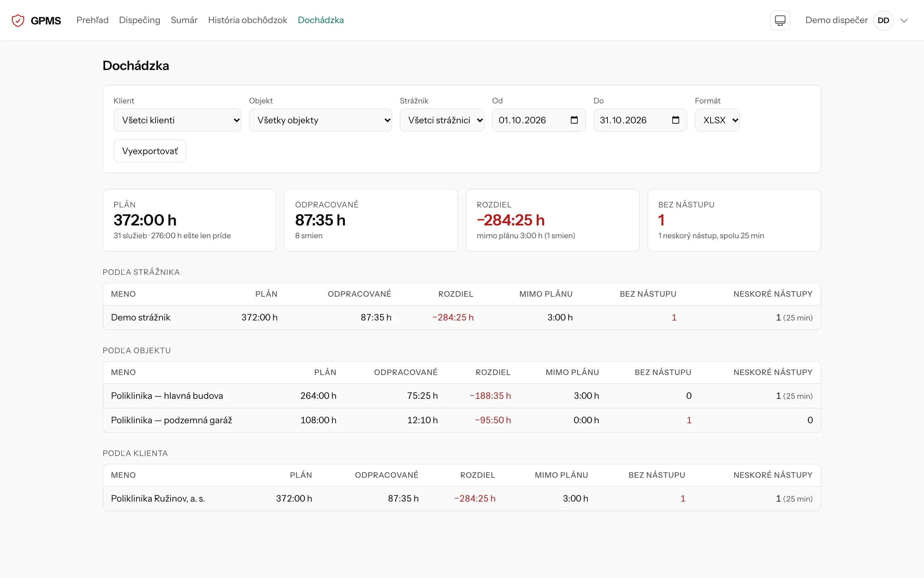Click the 75:25 h worked cell

click(422, 396)
